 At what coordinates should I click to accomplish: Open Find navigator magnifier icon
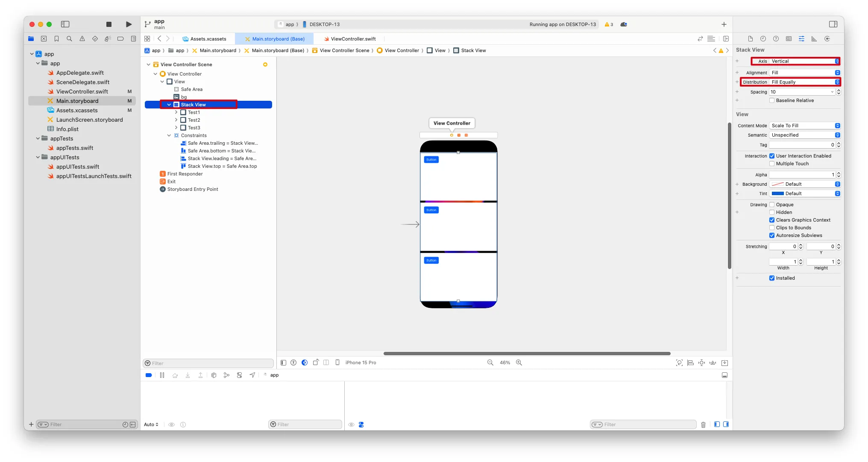[69, 39]
